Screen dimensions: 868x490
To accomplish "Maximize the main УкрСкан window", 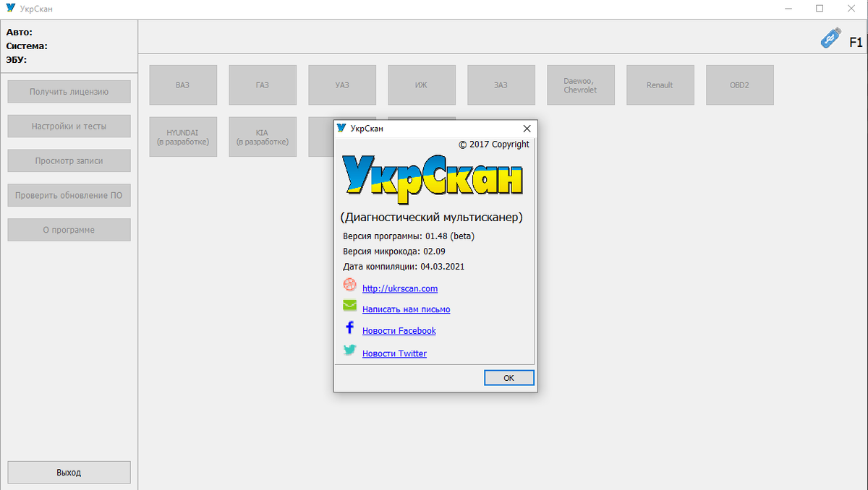I will [820, 9].
